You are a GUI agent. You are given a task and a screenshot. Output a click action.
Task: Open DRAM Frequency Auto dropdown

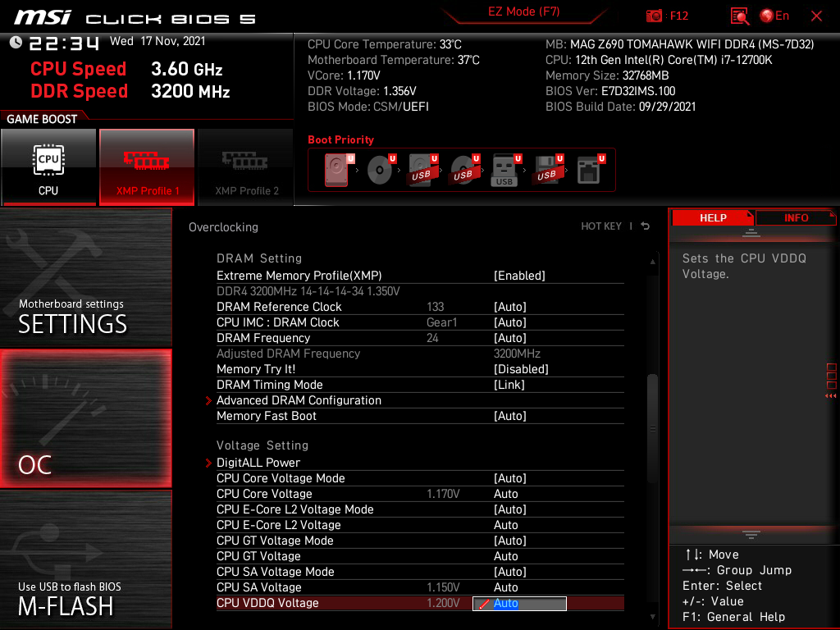click(x=510, y=337)
